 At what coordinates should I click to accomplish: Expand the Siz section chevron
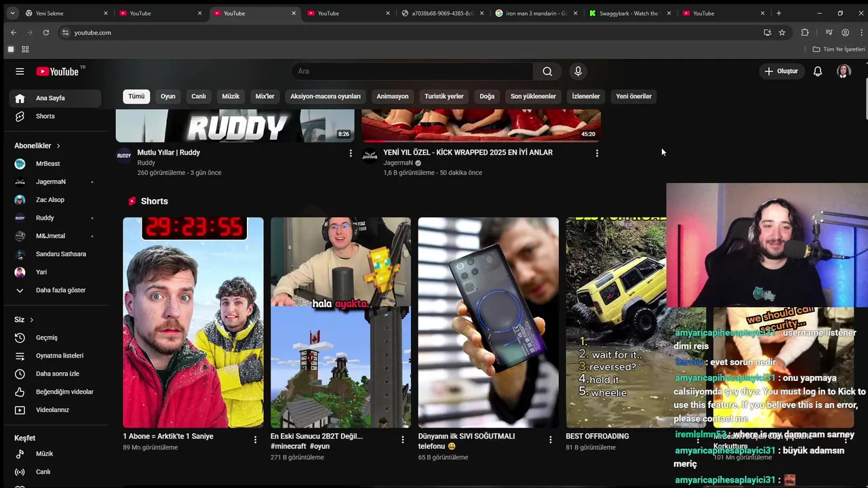click(x=31, y=320)
